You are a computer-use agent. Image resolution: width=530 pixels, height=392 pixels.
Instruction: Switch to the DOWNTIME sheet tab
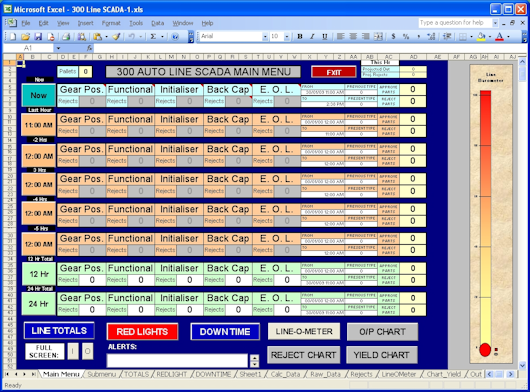click(x=213, y=374)
